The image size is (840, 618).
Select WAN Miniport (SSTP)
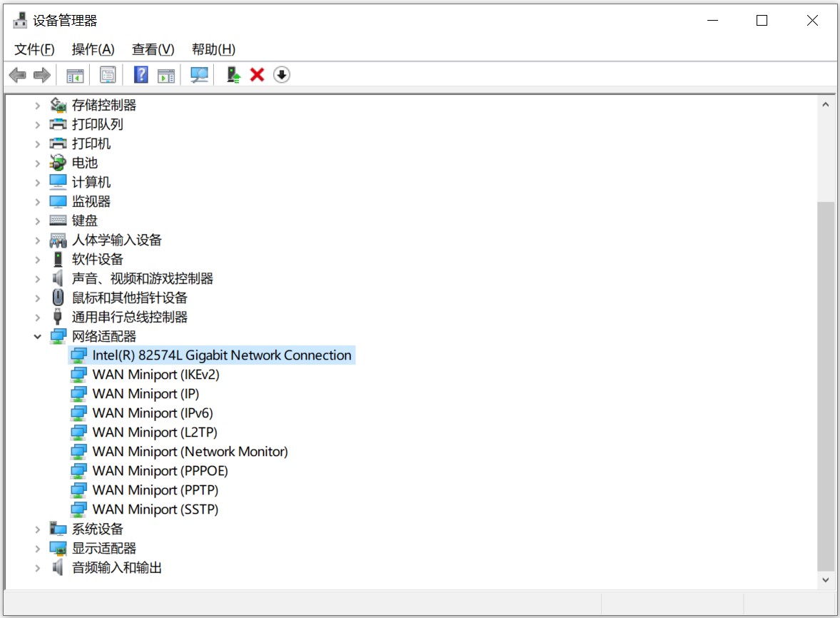[x=155, y=510]
